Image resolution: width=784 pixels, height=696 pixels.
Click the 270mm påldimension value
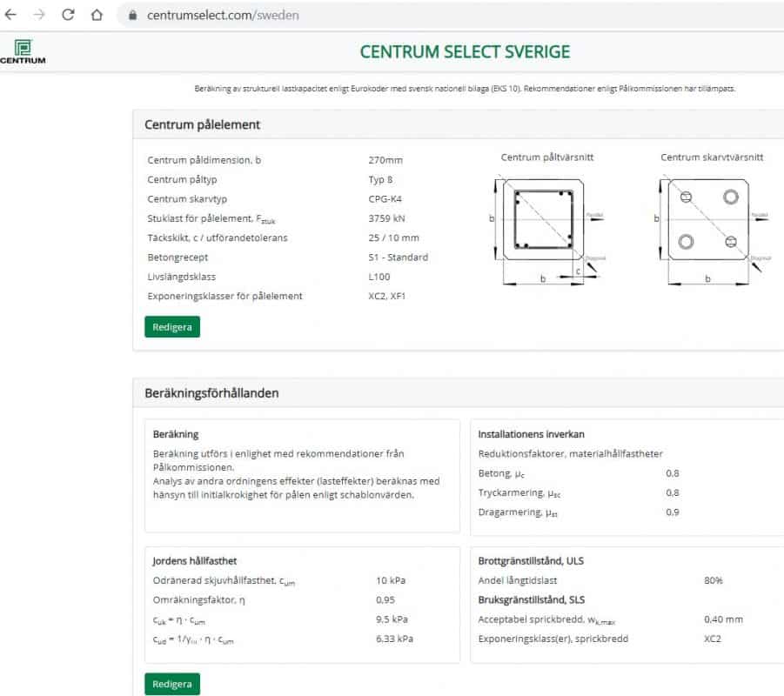click(x=385, y=160)
